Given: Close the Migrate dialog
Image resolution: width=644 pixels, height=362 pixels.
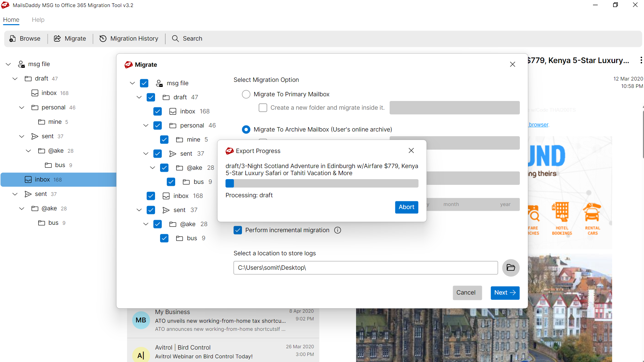Looking at the screenshot, I should [x=512, y=64].
